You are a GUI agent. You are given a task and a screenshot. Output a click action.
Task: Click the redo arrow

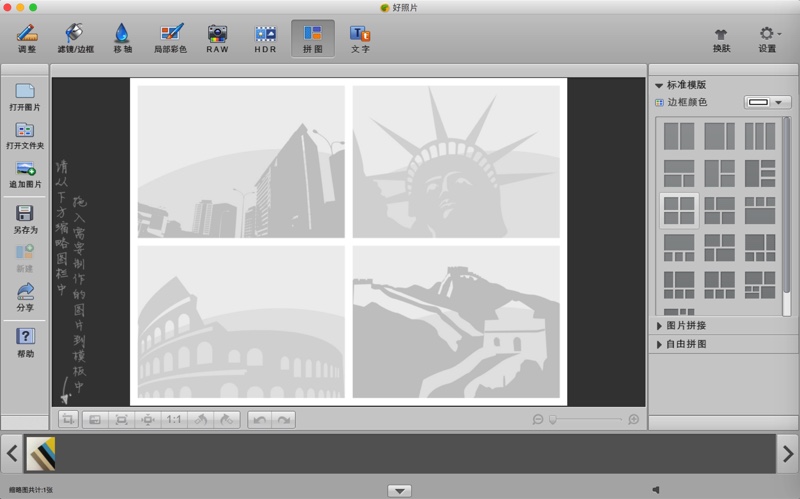284,419
